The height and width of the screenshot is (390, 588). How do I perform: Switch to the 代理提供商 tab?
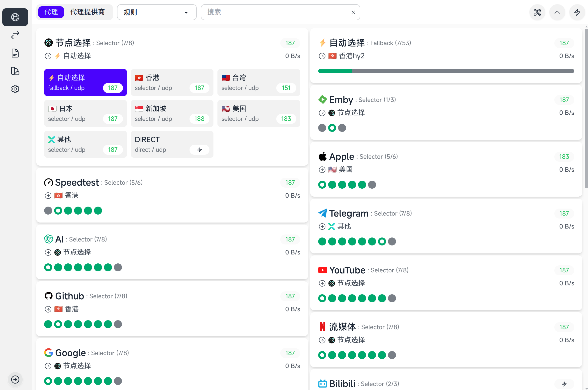88,12
